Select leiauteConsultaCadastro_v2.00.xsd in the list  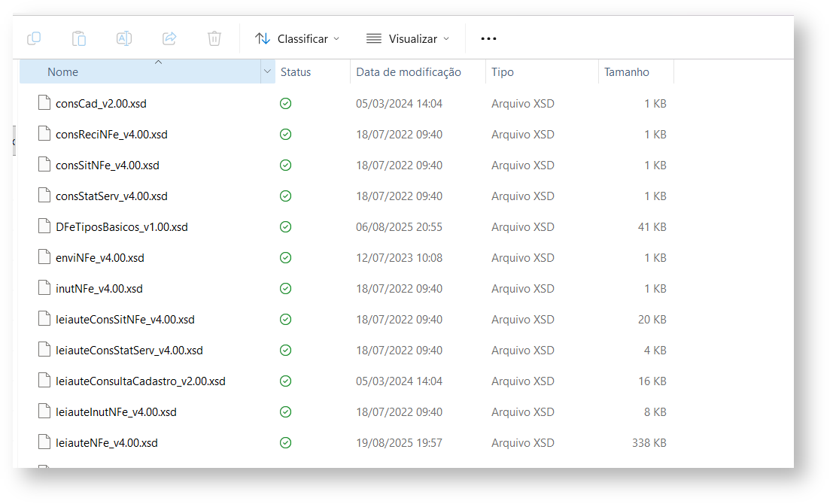(x=141, y=381)
